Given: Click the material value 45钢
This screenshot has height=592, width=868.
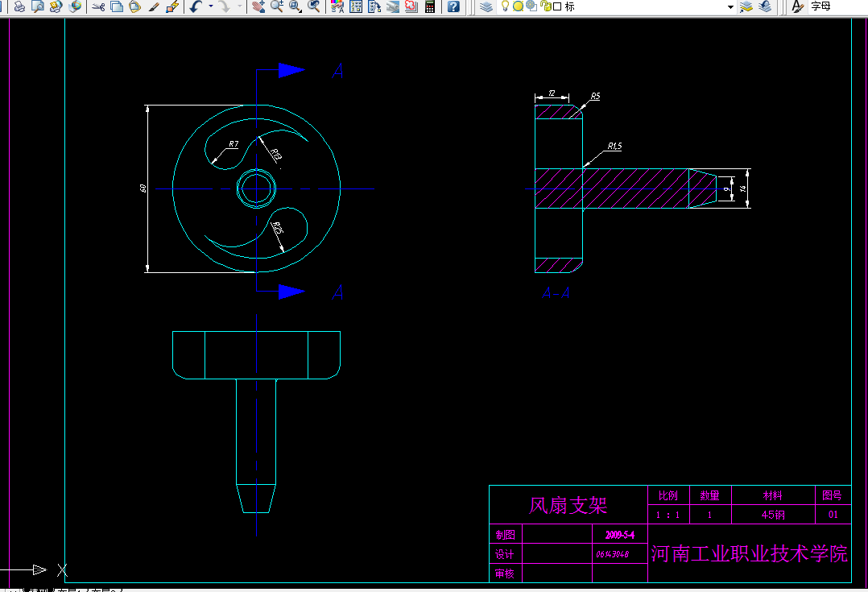Looking at the screenshot, I should tap(773, 515).
